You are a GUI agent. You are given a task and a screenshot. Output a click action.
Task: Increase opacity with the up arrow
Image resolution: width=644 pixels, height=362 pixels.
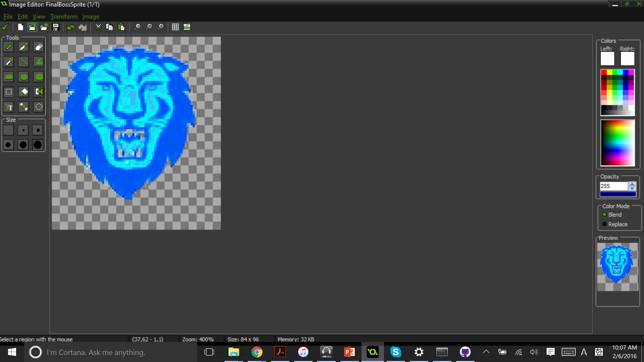tap(632, 184)
